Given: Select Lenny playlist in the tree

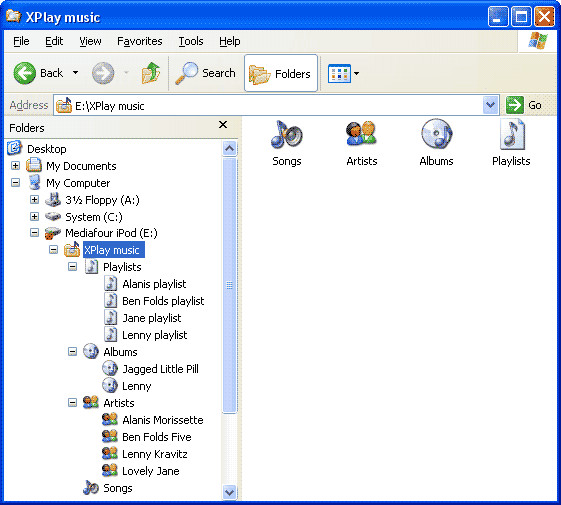Looking at the screenshot, I should coord(155,335).
